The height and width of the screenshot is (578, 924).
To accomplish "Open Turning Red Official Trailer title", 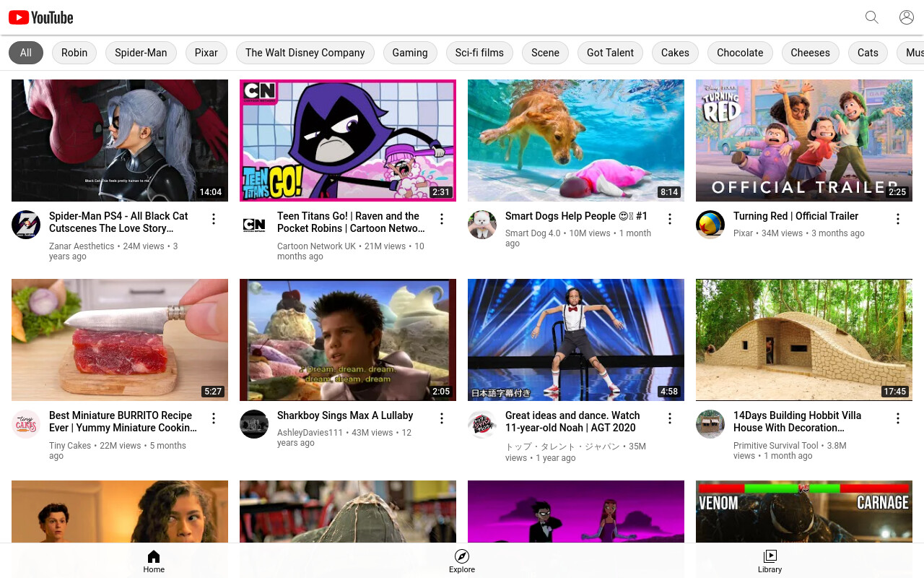I will [796, 216].
